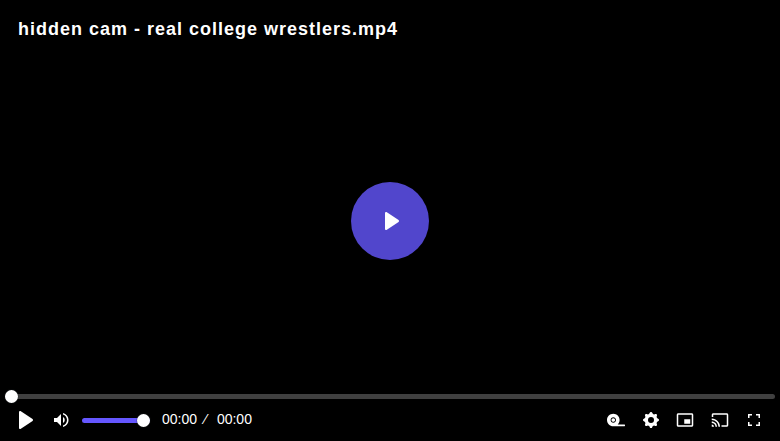This screenshot has width=780, height=441.
Task: Click the video title text at top
Action: pos(208,29)
